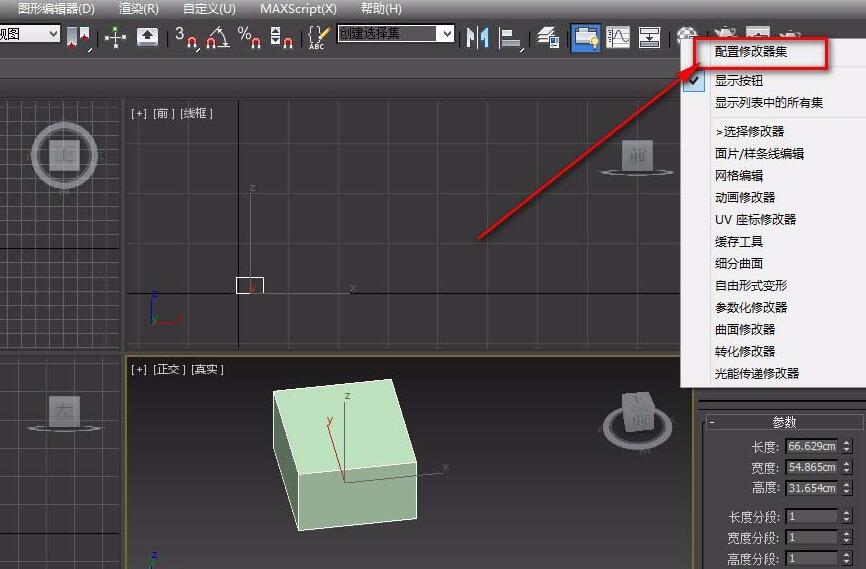This screenshot has width=866, height=569.
Task: Click the Align tool icon
Action: click(511, 38)
